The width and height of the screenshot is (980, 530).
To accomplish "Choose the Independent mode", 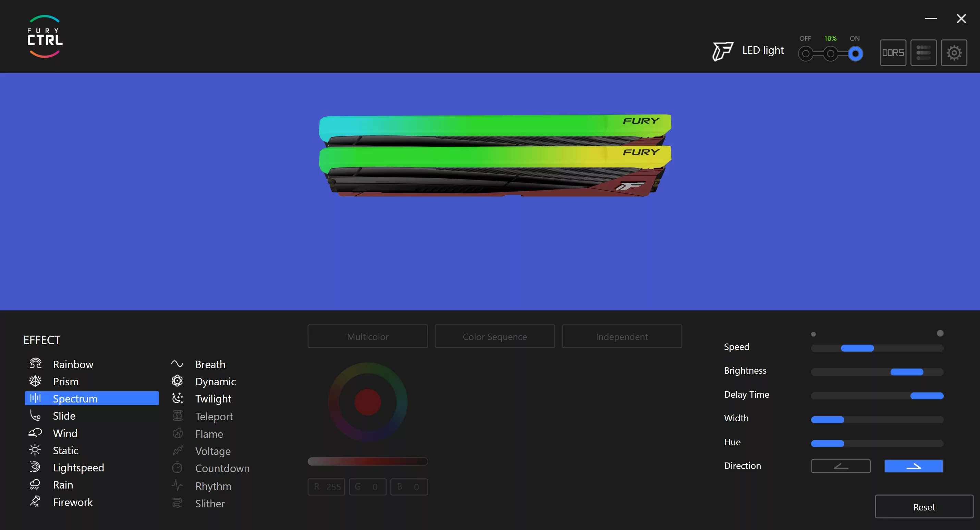I will pos(622,337).
